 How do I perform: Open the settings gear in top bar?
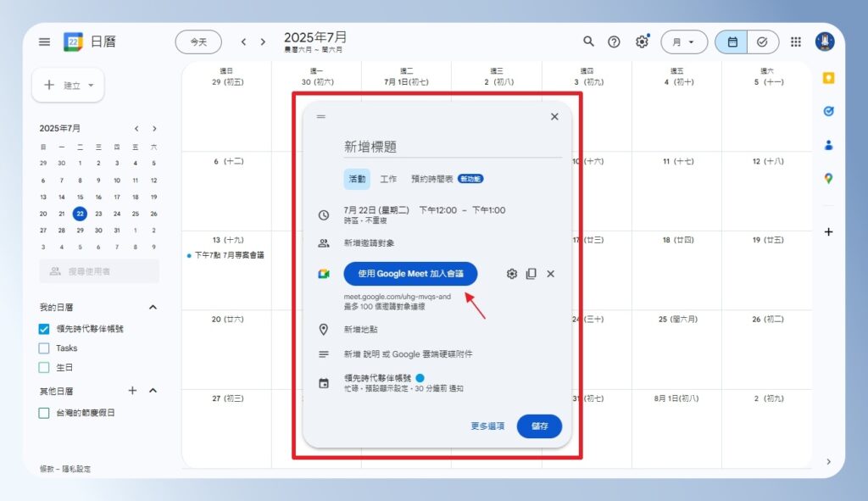click(x=642, y=42)
